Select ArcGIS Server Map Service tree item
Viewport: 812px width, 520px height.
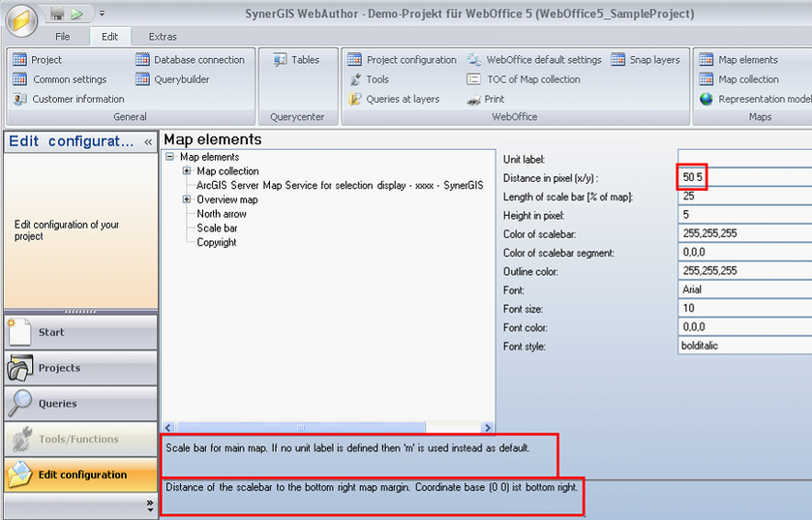(x=340, y=185)
